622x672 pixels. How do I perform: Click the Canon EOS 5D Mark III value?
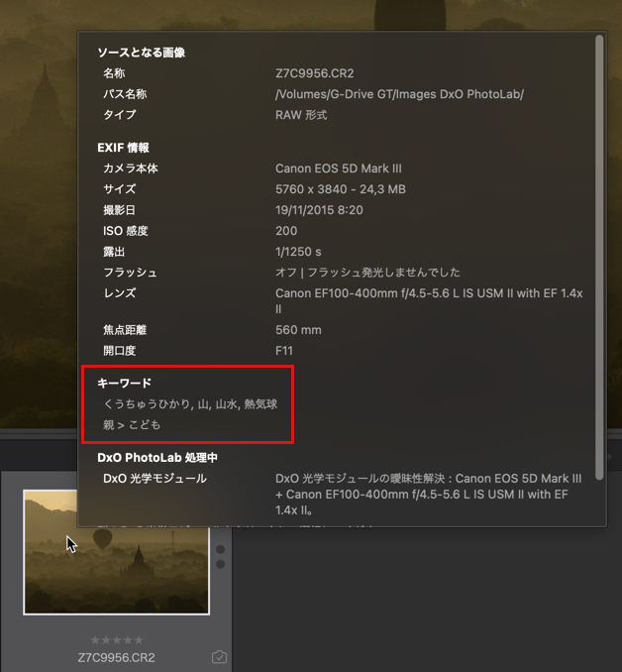339,168
